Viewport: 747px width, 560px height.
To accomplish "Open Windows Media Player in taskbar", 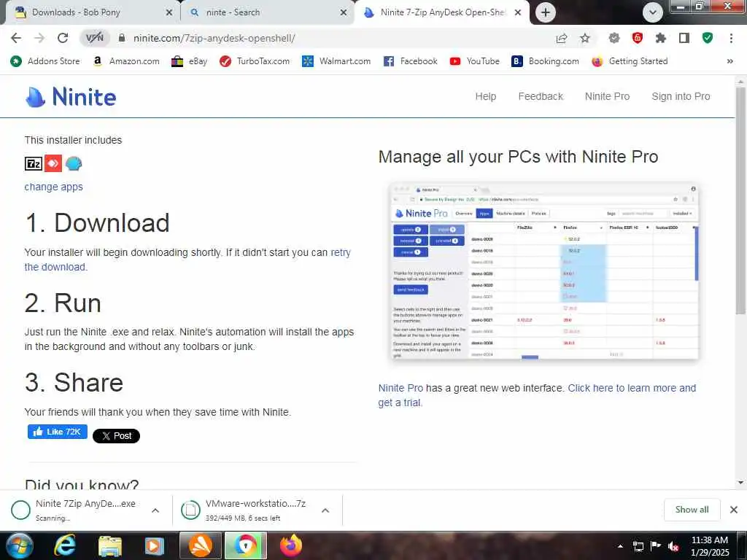I will (x=155, y=545).
